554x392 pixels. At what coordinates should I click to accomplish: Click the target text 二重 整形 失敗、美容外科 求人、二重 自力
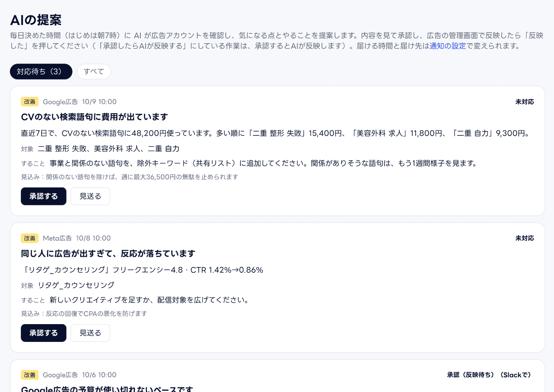click(x=109, y=149)
